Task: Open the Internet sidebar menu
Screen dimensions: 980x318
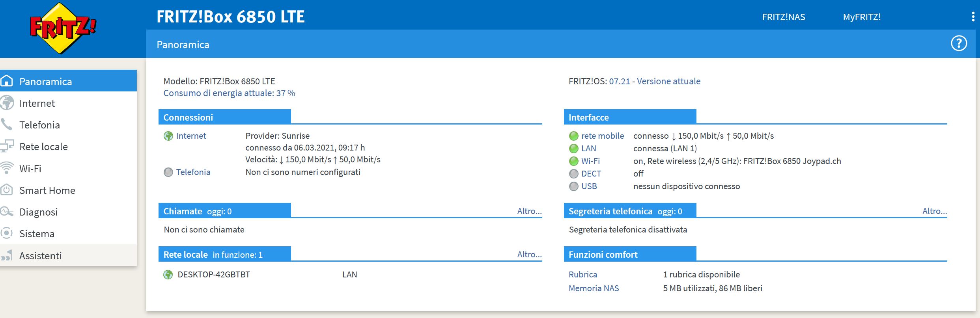Action: click(68, 103)
